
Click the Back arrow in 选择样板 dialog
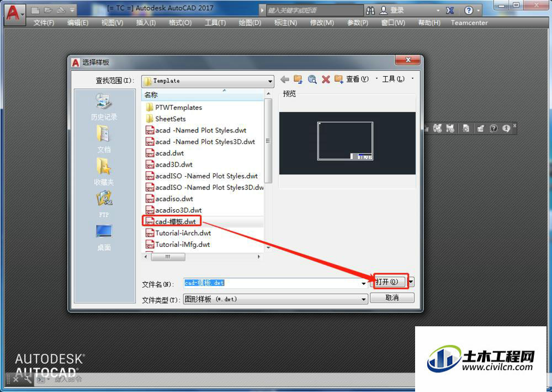pyautogui.click(x=285, y=80)
